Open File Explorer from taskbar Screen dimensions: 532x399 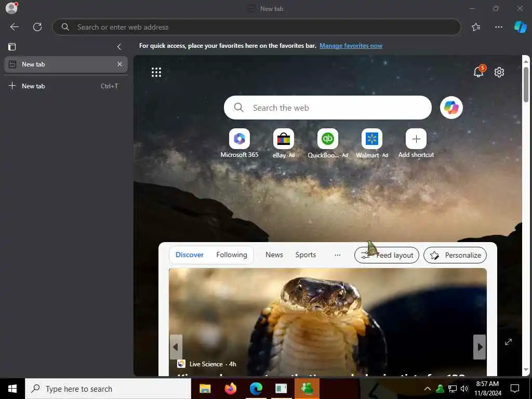pyautogui.click(x=205, y=389)
